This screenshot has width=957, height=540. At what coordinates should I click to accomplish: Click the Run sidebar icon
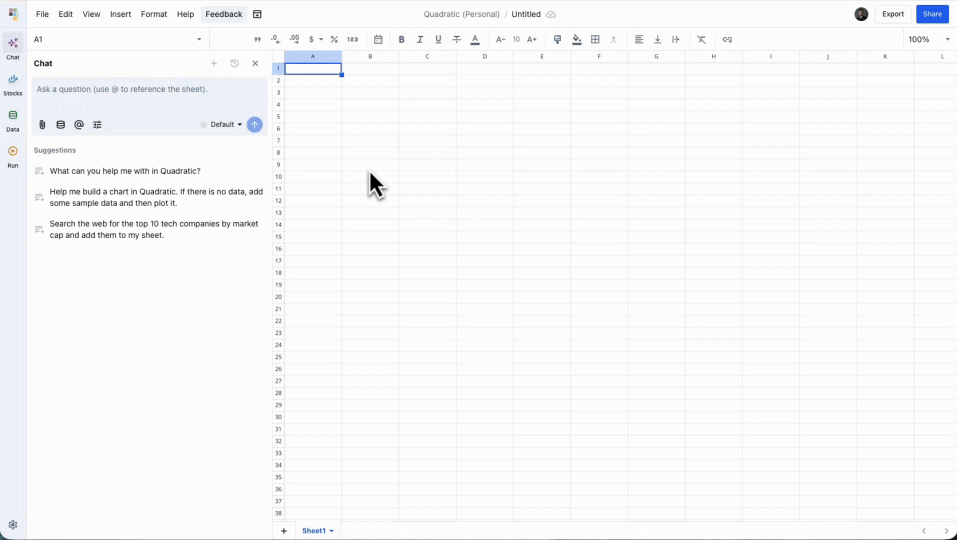coord(13,156)
